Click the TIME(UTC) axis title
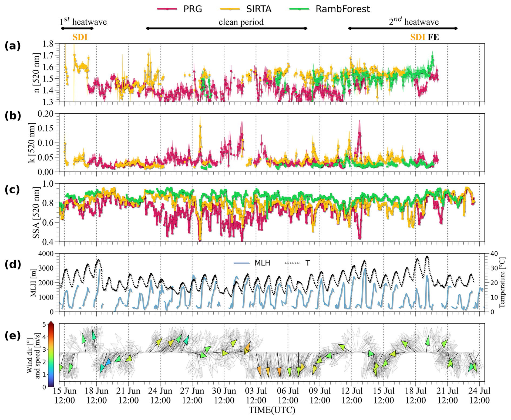Viewport: 511px width, 420px height. click(272, 410)
